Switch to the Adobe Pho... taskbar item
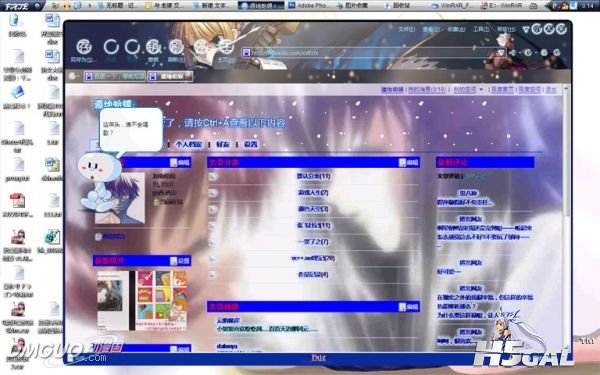Screen dimensions: 600x375 tap(309, 5)
